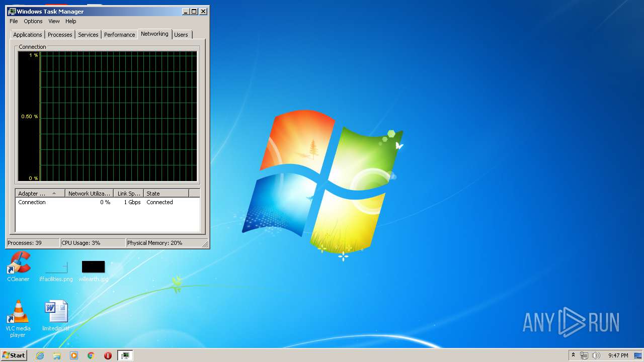Switch to the Services tab
Screen dimensions: 644x362
88,35
